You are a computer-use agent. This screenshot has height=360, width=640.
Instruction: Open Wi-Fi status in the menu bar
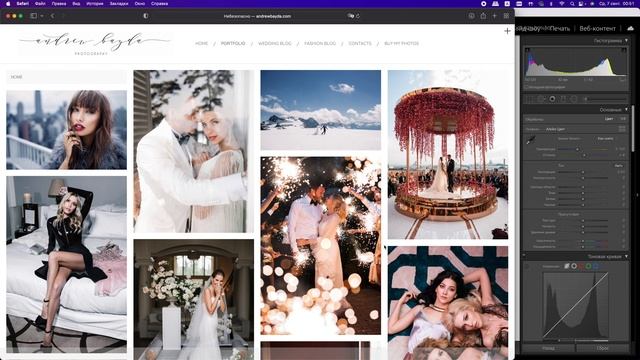pyautogui.click(x=562, y=4)
